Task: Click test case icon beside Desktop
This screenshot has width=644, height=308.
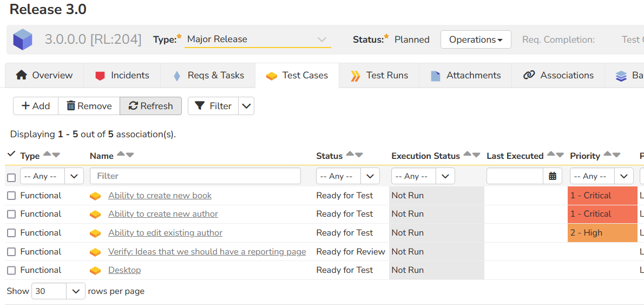Action: 95,270
